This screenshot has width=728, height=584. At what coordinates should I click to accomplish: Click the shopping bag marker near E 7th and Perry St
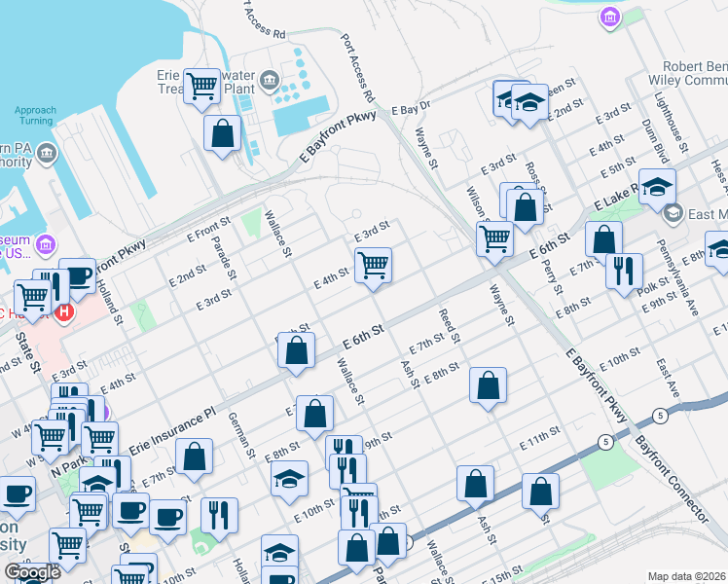(603, 240)
